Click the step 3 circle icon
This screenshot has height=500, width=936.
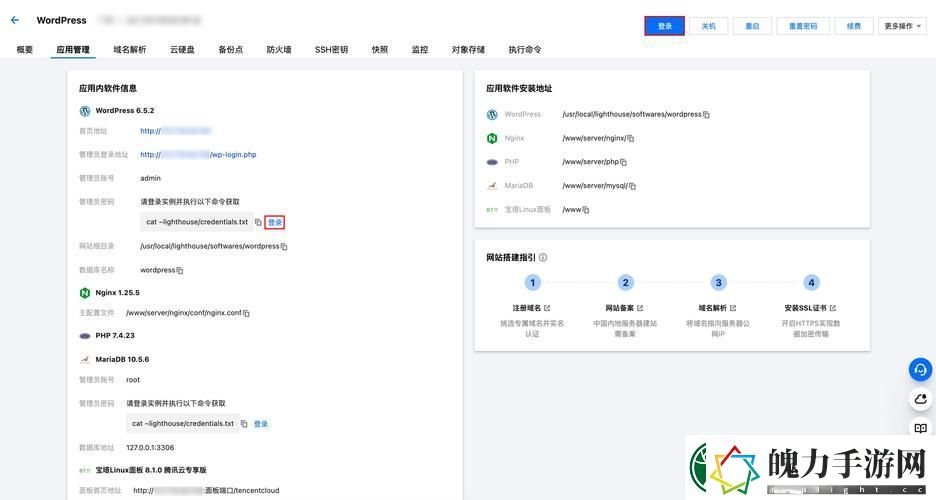[x=718, y=283]
